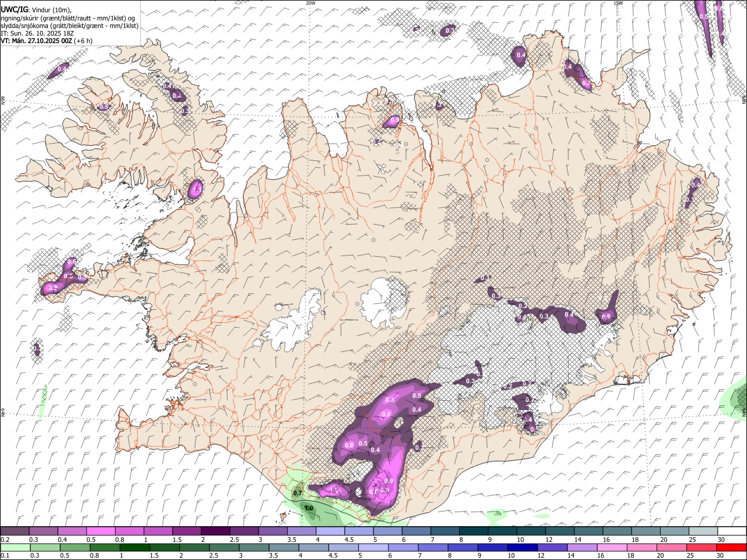Click the palest green 0.1 swatch in the lower legend row
The image size is (747, 560).
[x=15, y=548]
